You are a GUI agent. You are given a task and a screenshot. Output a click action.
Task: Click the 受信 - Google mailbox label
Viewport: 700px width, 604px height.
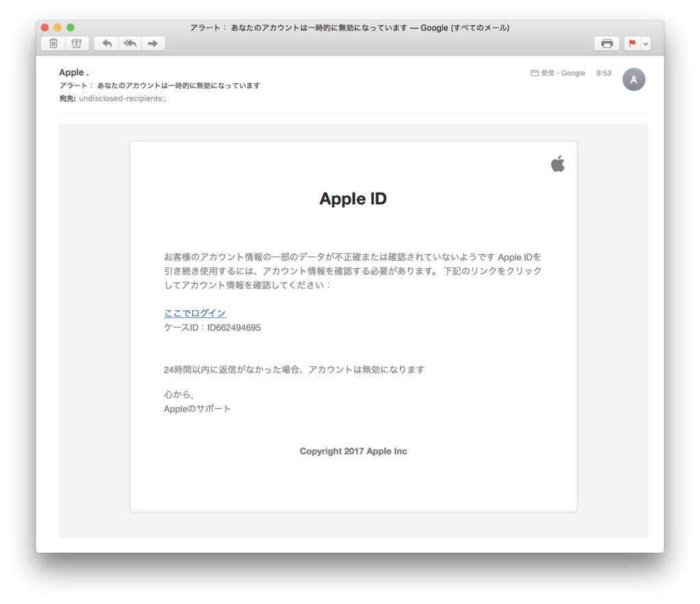pyautogui.click(x=558, y=73)
